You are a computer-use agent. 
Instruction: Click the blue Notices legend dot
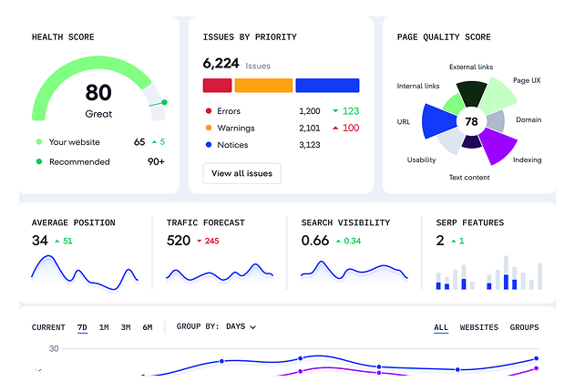209,145
